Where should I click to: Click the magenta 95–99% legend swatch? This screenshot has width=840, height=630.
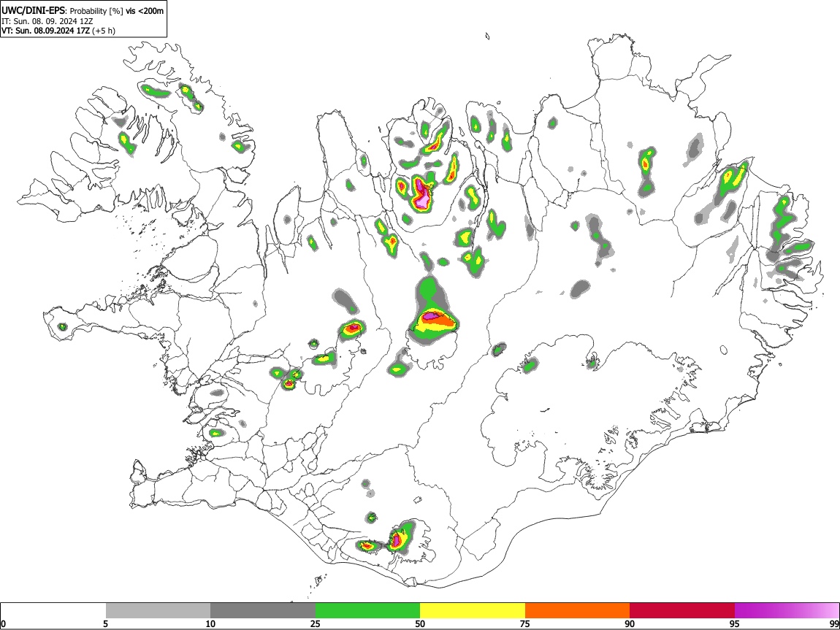787,611
